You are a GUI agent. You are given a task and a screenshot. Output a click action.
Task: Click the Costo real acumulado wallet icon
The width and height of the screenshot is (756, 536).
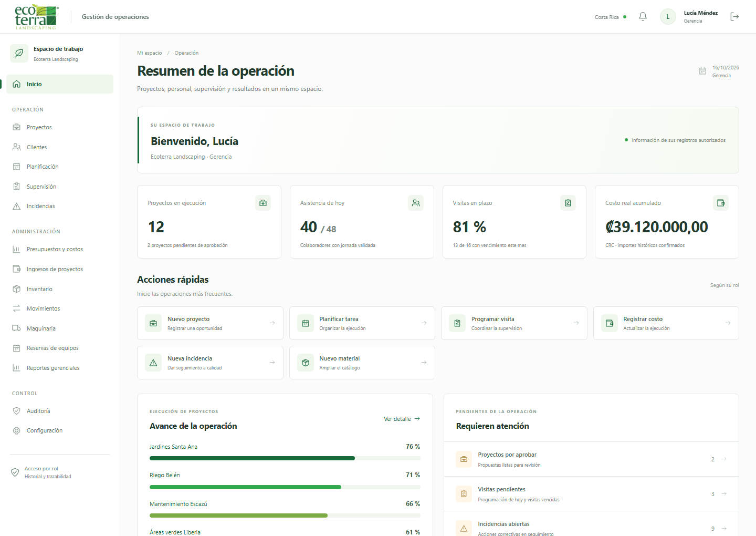[721, 203]
